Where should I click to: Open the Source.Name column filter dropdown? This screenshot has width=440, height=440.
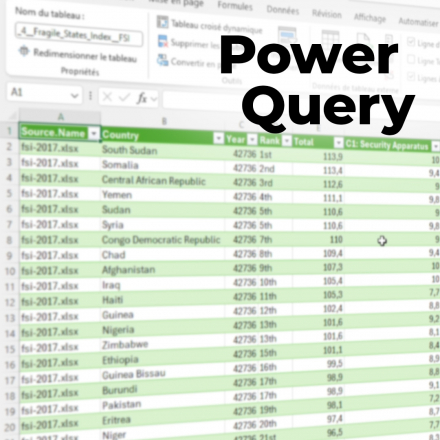pyautogui.click(x=94, y=133)
